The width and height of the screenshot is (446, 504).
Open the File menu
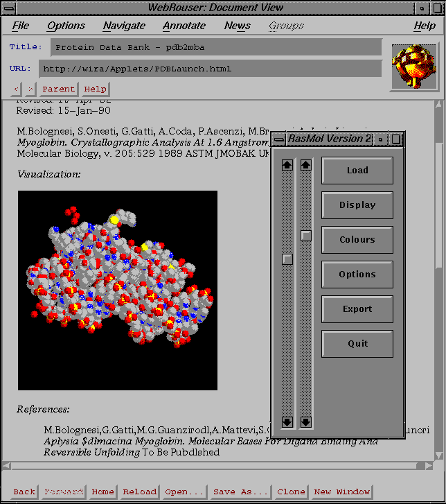[21, 26]
